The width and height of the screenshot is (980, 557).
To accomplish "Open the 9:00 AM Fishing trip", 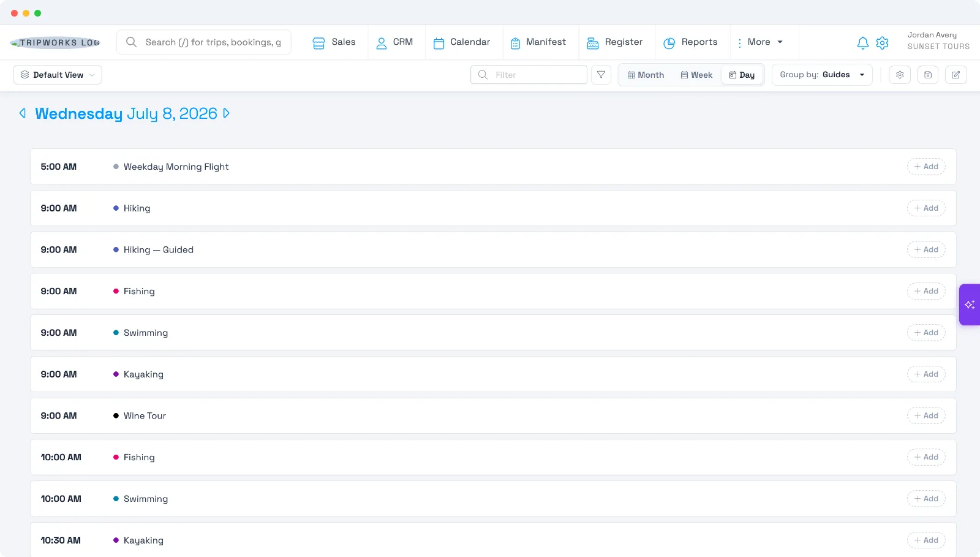I will tap(139, 291).
